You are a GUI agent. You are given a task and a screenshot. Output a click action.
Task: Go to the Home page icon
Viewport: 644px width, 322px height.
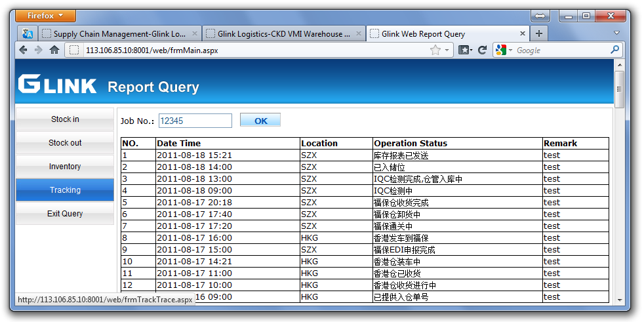click(x=54, y=50)
